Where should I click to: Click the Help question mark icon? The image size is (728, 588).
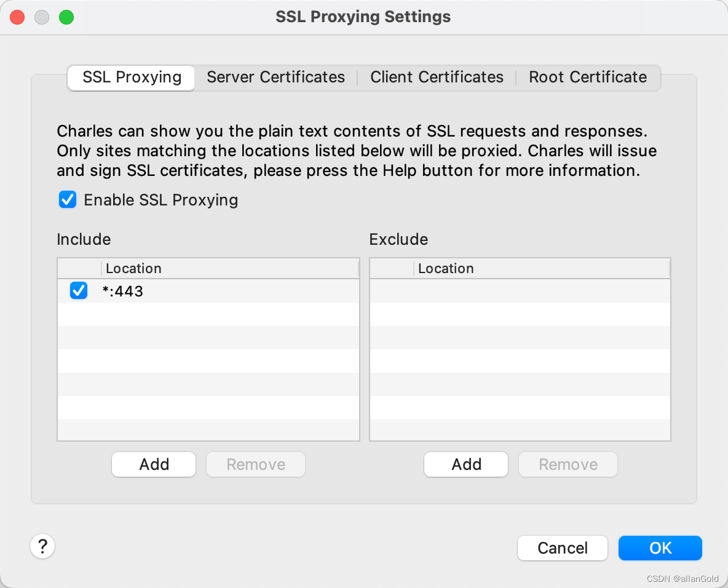tap(42, 546)
